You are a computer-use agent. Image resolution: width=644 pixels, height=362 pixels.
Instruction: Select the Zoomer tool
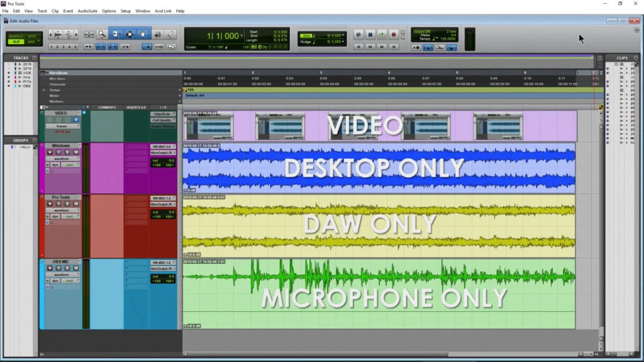point(101,35)
